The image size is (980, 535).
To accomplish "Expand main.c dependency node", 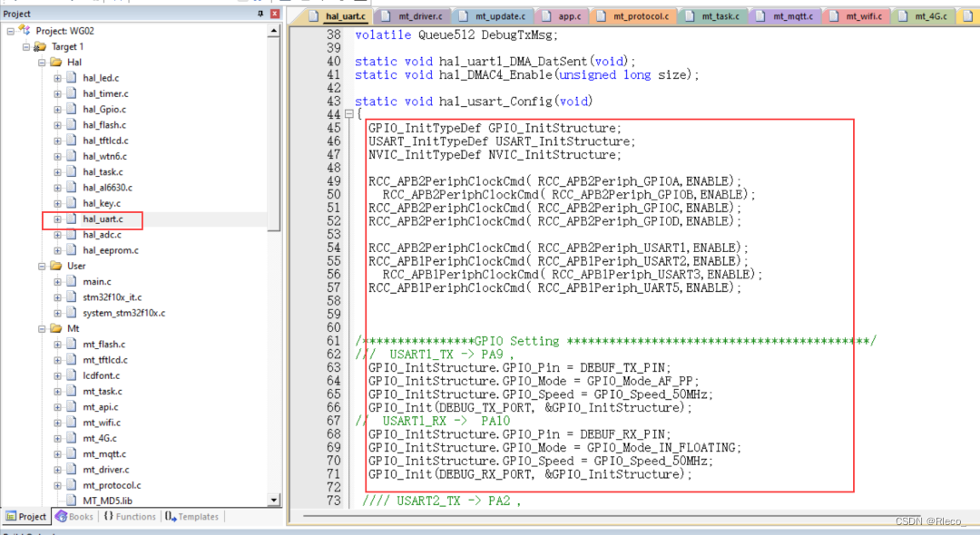I will [57, 281].
